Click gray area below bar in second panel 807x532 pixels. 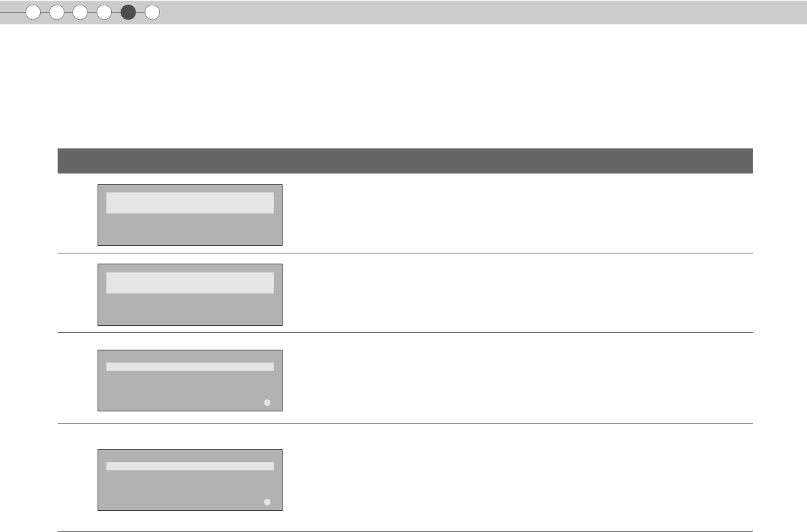click(190, 310)
